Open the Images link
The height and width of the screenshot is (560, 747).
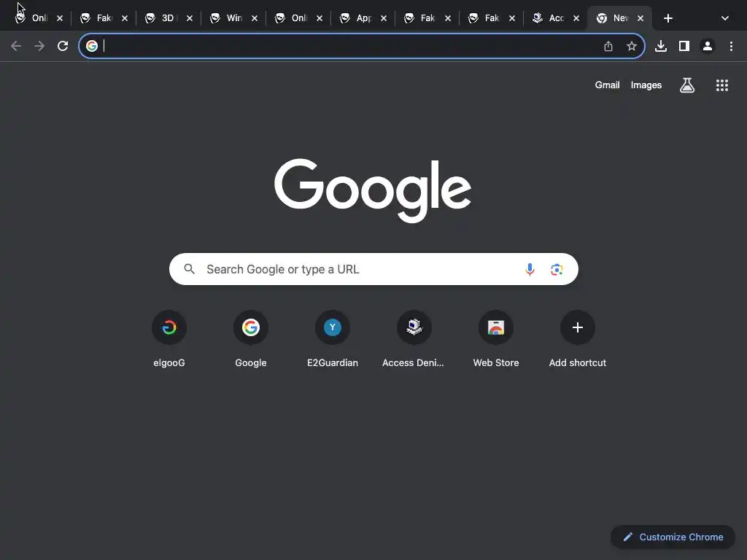(646, 85)
